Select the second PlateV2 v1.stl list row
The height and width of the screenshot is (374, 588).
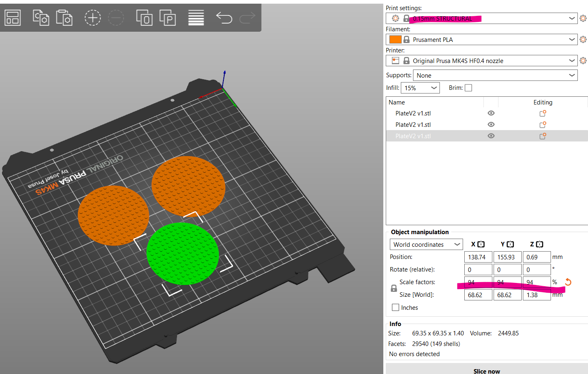[x=487, y=125]
